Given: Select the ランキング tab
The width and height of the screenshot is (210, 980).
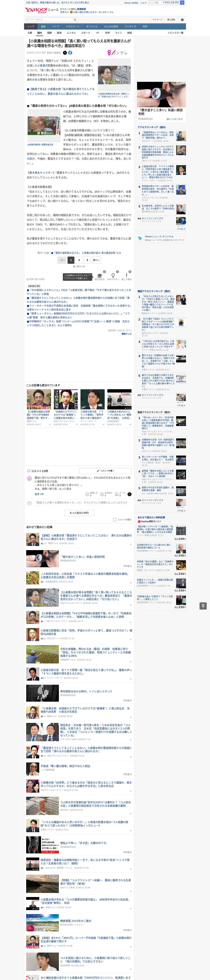Looking at the screenshot, I should tap(130, 27).
